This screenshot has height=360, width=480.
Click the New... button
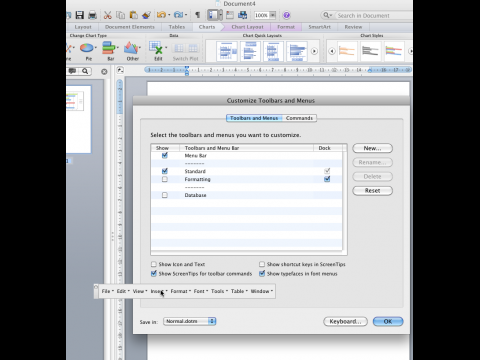click(x=372, y=148)
